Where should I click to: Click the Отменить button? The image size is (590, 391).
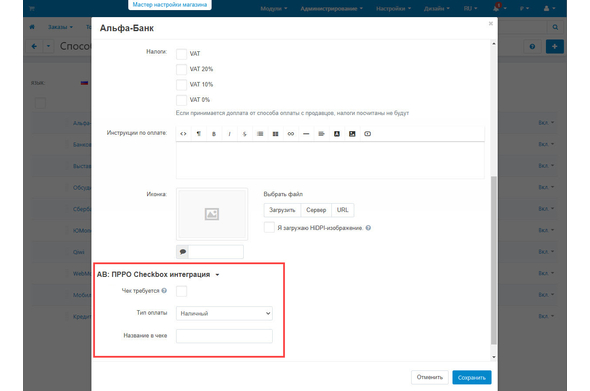click(430, 377)
